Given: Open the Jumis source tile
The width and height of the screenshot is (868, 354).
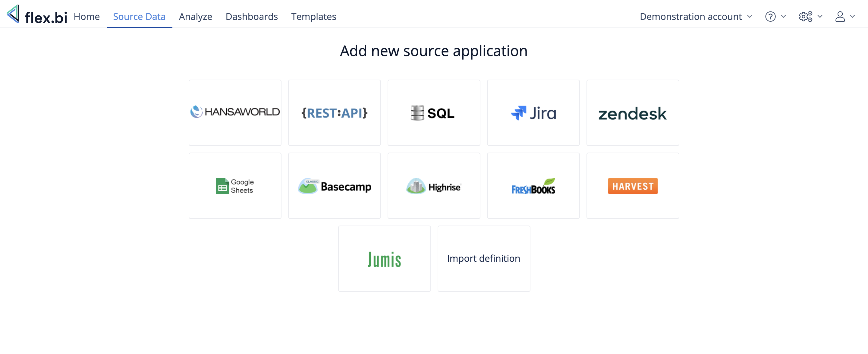Looking at the screenshot, I should coord(384,259).
